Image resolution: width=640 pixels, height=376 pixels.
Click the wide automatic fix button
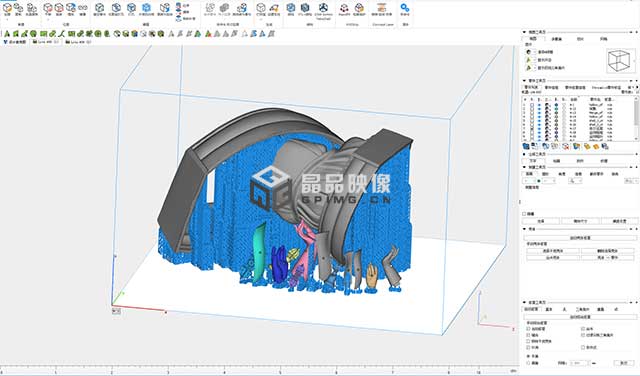tap(580, 317)
